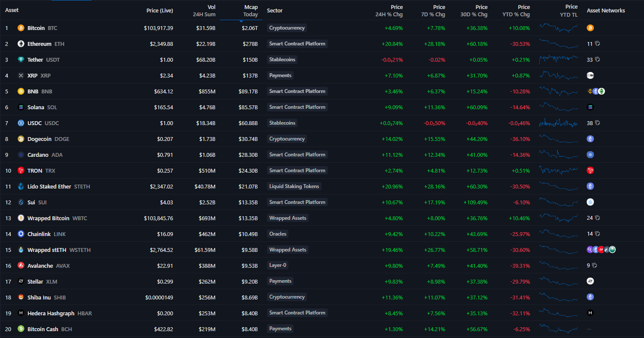The image size is (644, 338).
Task: Sort by the Price 24H % Chg header
Action: (x=389, y=11)
